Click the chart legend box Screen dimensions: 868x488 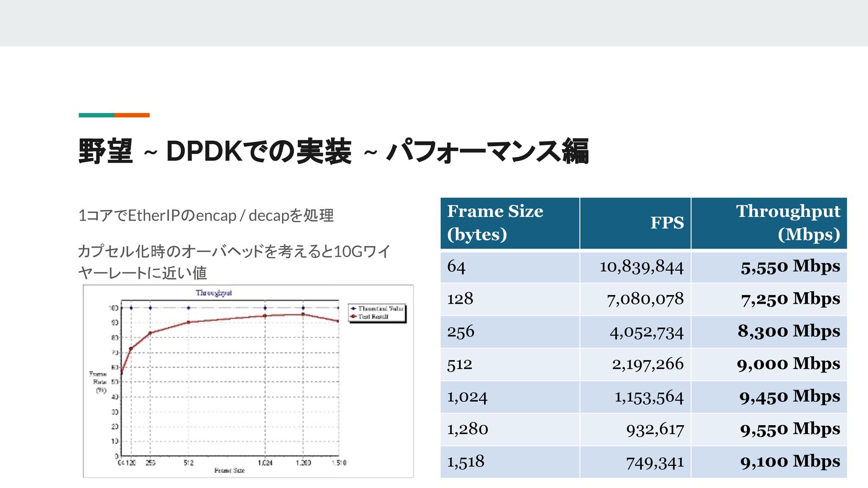377,313
